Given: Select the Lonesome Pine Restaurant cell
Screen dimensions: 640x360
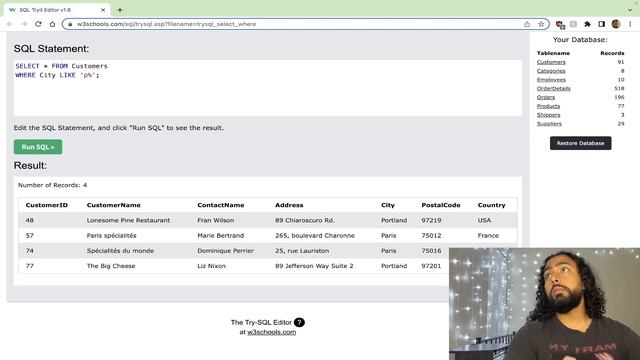Looking at the screenshot, I should (128, 220).
